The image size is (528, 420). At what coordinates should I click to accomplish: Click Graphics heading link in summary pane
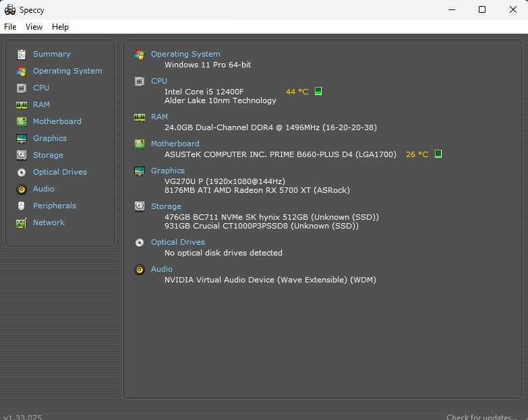coord(168,171)
